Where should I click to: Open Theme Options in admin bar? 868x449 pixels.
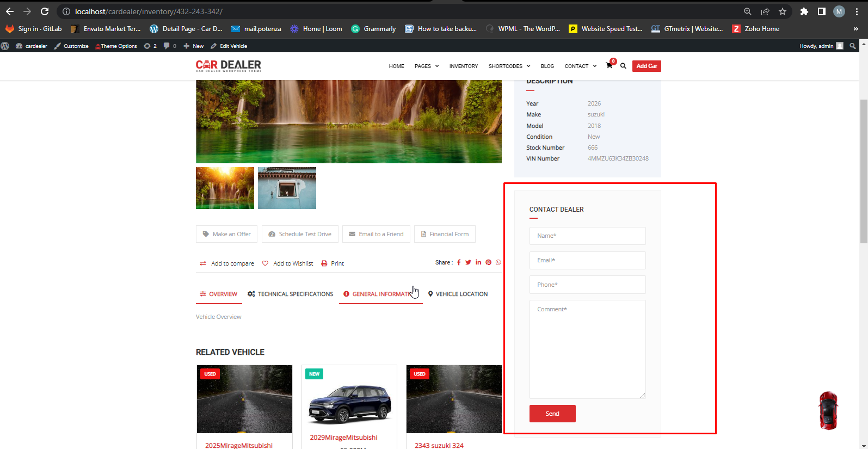pyautogui.click(x=116, y=46)
